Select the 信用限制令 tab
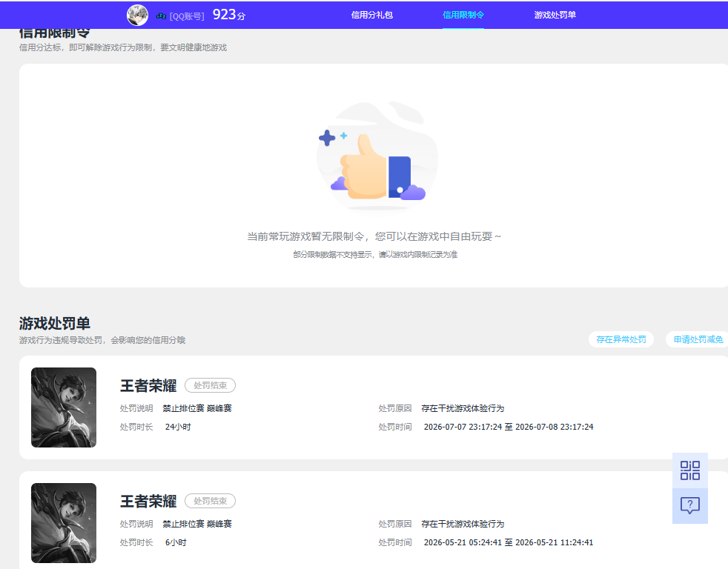This screenshot has width=728, height=569. [x=463, y=15]
